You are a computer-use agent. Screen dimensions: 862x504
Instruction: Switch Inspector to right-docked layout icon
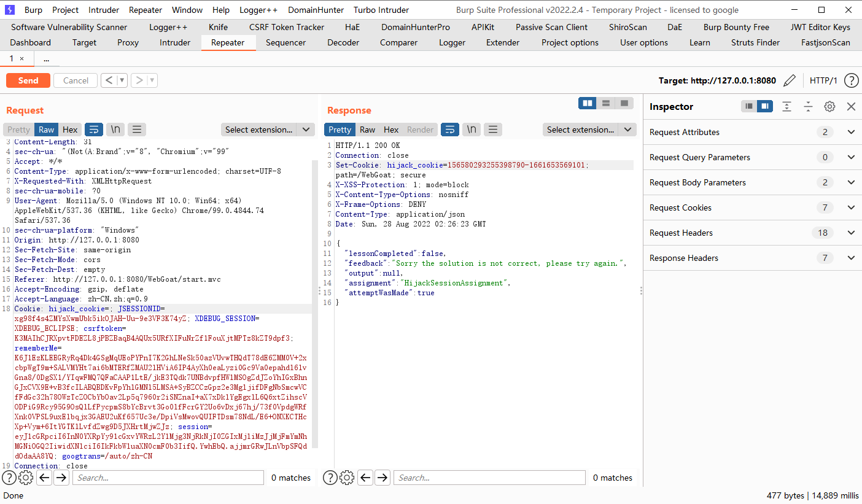(x=765, y=106)
